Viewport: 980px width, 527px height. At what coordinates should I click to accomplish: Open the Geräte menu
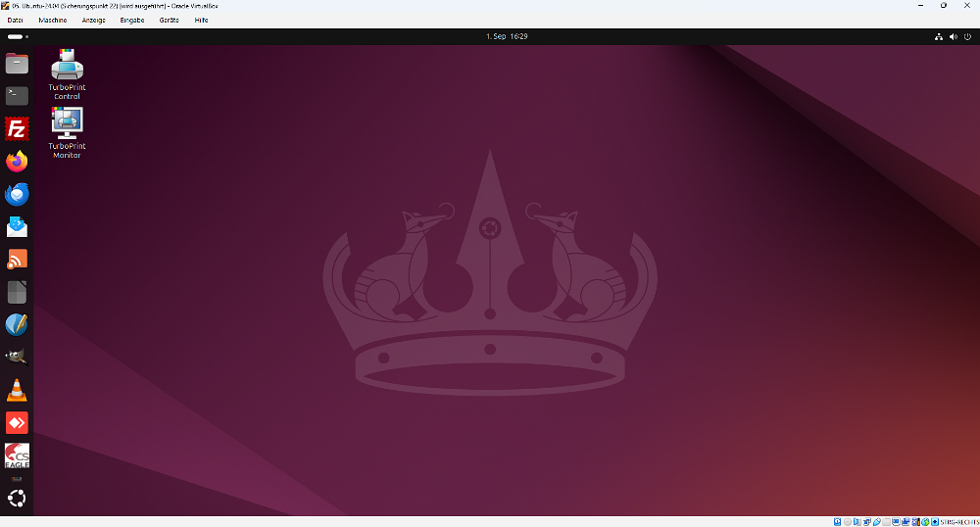tap(169, 20)
